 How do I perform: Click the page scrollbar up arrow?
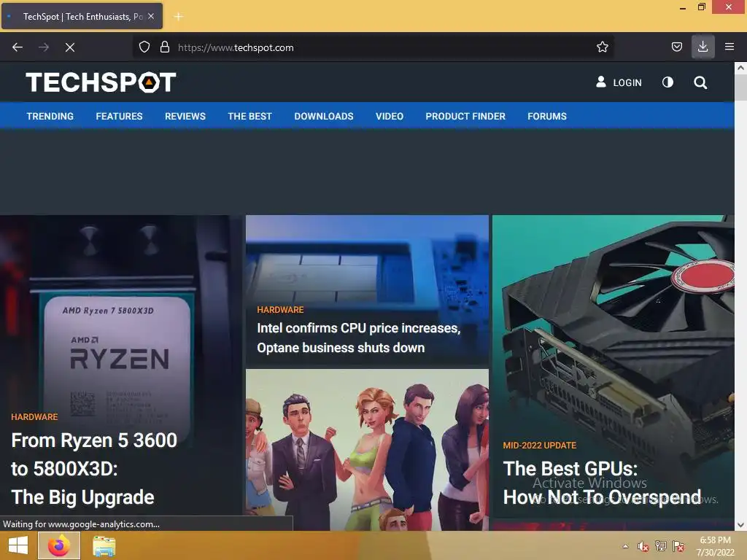click(x=740, y=68)
